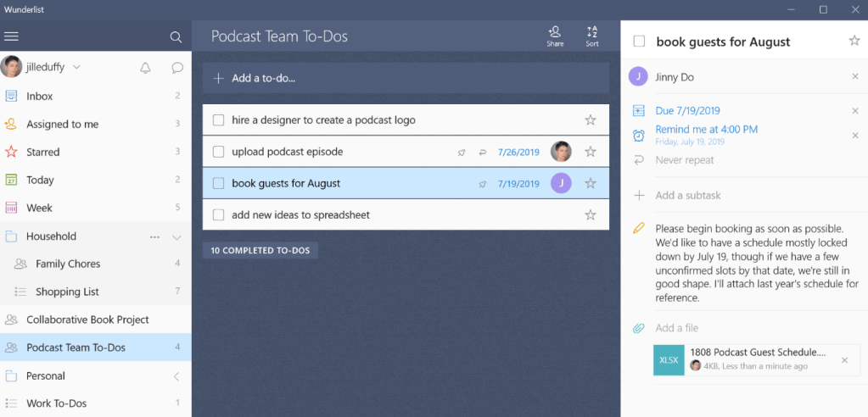
Task: Click the 'Remind me at 4:00 PM' link
Action: tap(706, 130)
